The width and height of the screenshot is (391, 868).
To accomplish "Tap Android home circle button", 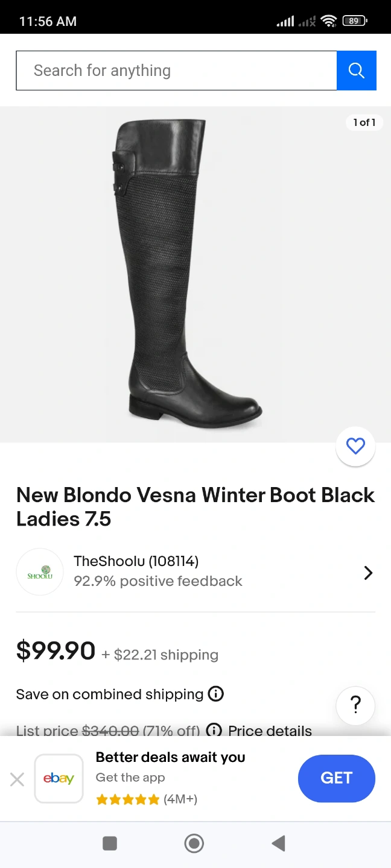I will 194,843.
